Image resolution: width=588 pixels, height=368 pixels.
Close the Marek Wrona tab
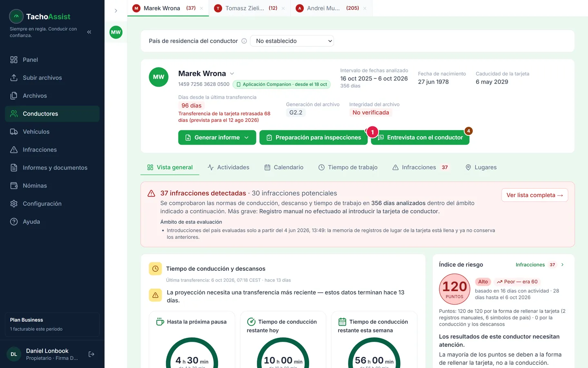[201, 8]
